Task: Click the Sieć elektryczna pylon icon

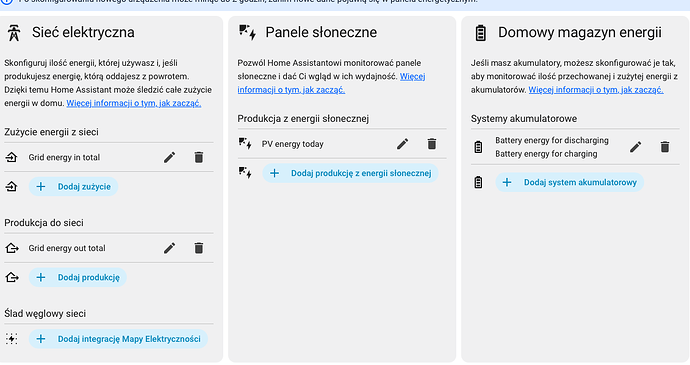Action: [x=14, y=33]
